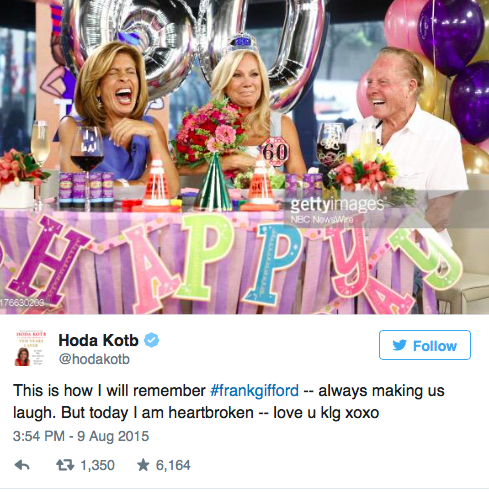Click the round 60 badge in photo

[x=275, y=152]
